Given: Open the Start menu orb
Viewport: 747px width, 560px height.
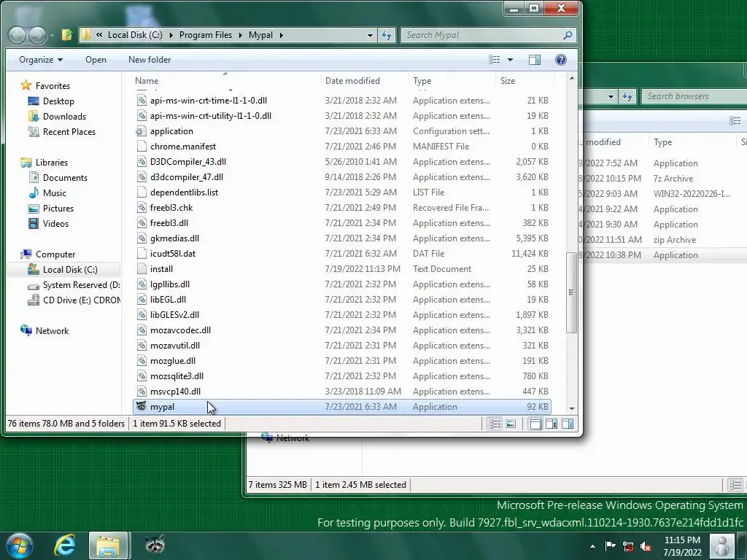Looking at the screenshot, I should click(19, 545).
